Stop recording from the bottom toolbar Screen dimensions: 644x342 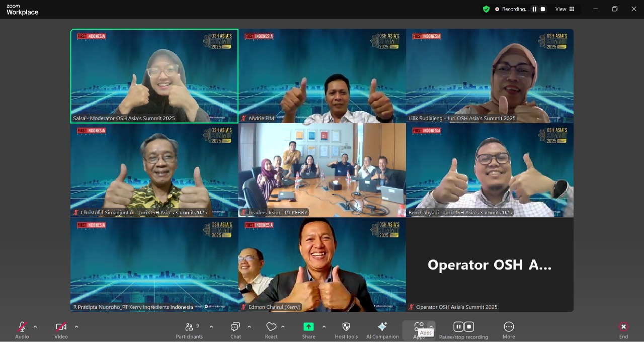click(x=469, y=327)
